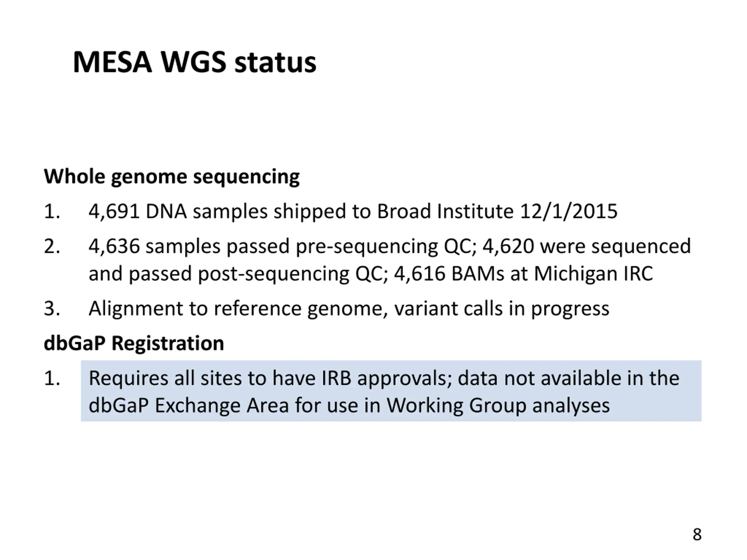The width and height of the screenshot is (747, 560).
Task: Click the date 12/1/2015
Action: pos(569,212)
